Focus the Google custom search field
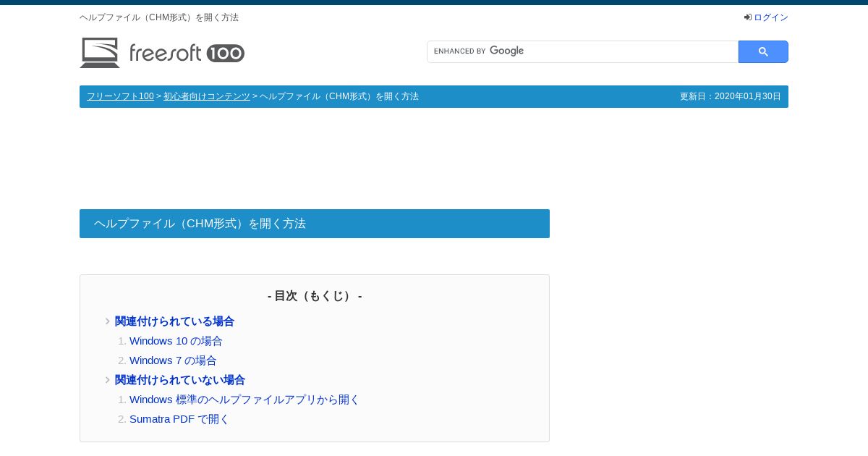 click(x=582, y=51)
